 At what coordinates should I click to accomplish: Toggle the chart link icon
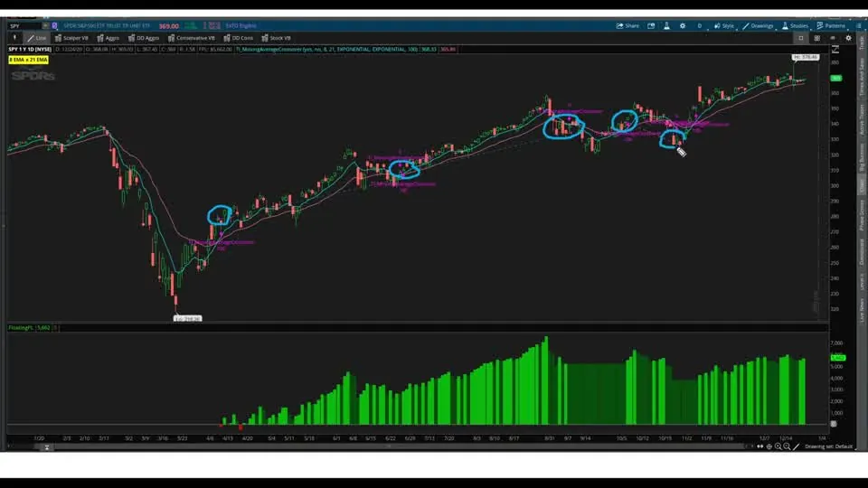833,38
